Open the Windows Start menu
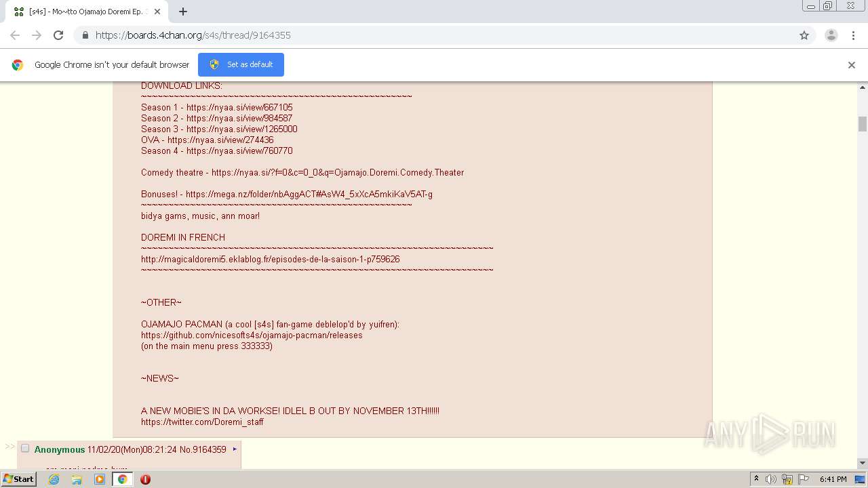 point(18,479)
